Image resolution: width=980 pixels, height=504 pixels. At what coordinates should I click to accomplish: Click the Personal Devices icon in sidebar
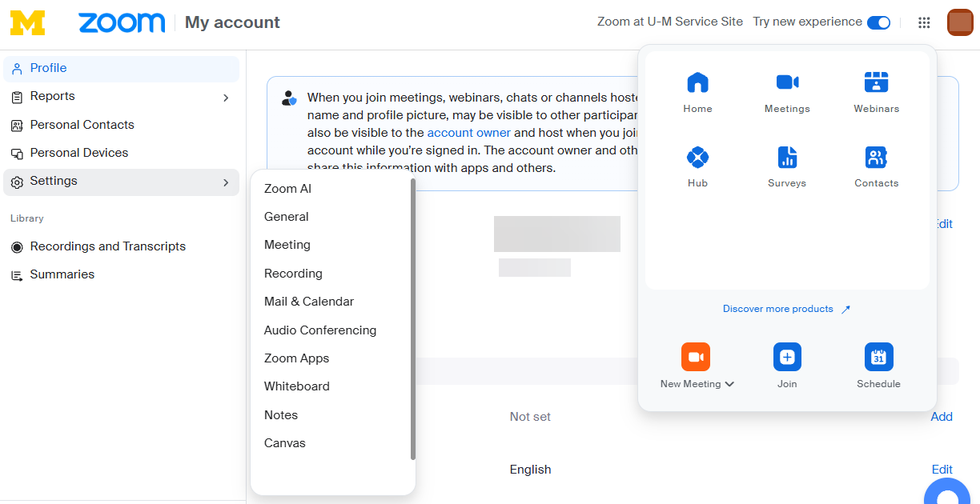17,154
